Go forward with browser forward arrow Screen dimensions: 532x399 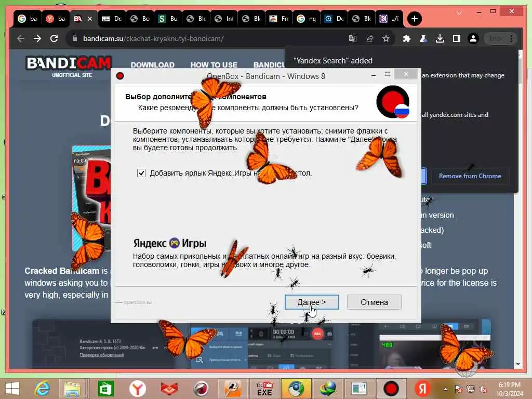coord(37,38)
